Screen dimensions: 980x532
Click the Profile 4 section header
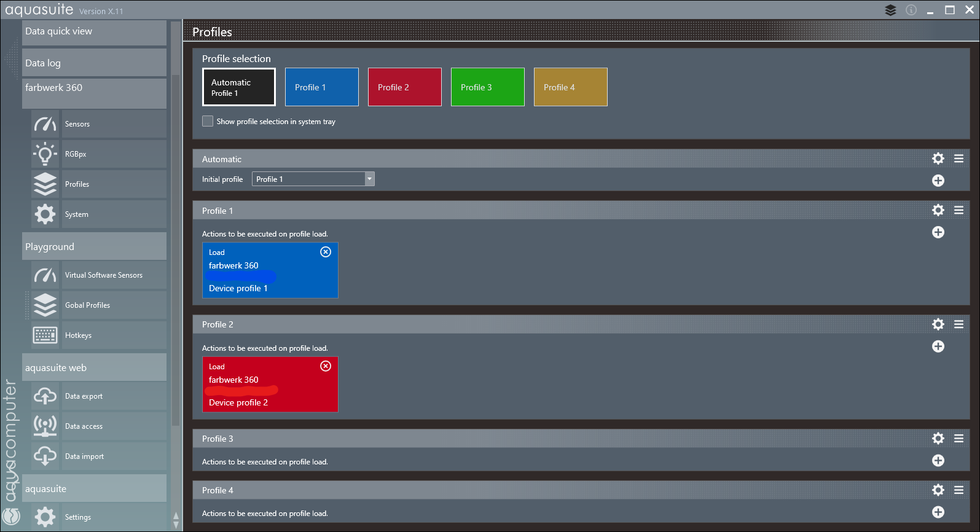(581, 490)
